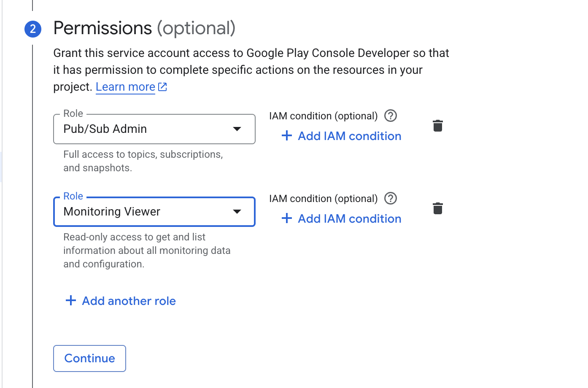Delete the Monitoring Viewer role with trash icon

coord(437,208)
